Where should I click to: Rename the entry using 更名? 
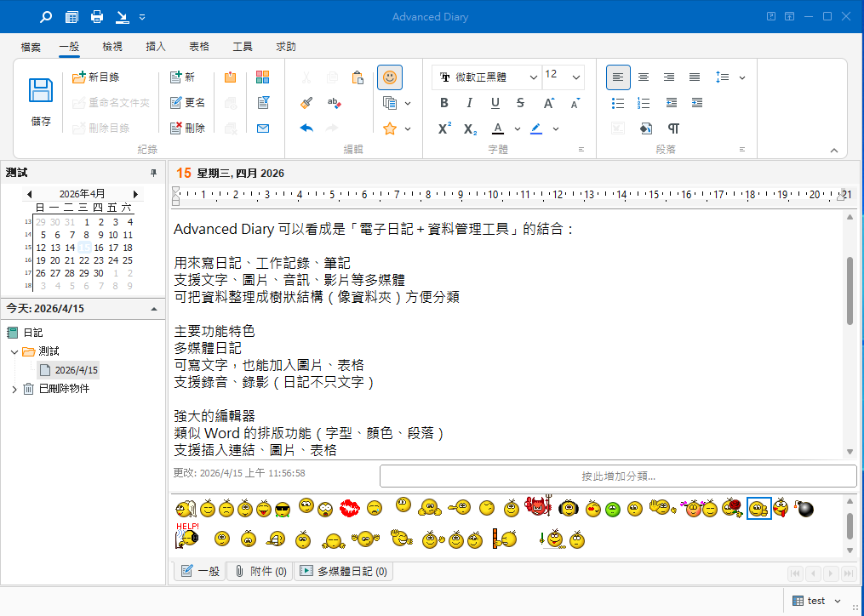point(187,102)
